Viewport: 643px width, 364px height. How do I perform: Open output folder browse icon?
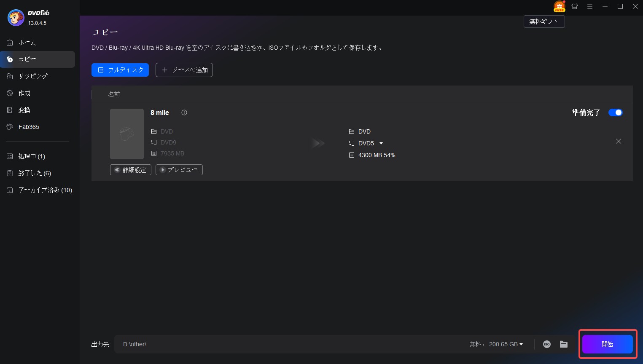pyautogui.click(x=564, y=344)
